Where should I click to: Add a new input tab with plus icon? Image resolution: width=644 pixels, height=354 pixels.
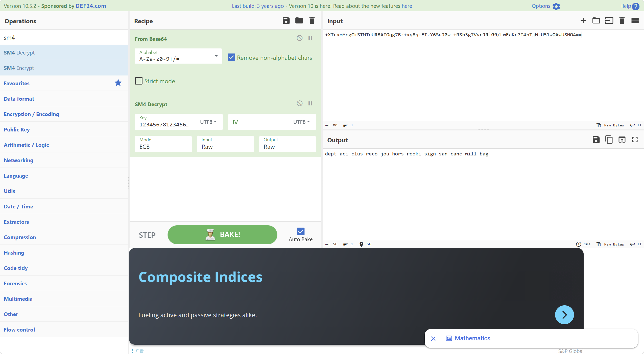pyautogui.click(x=583, y=21)
